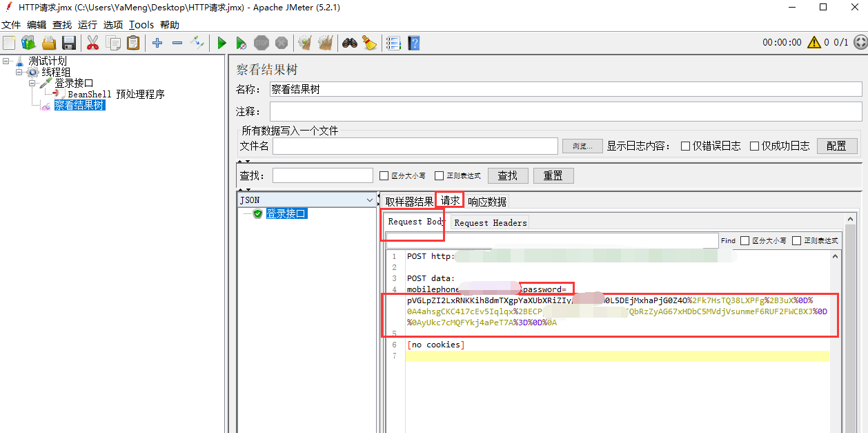Select BeanShell 预处理程序 in the tree
The width and height of the screenshot is (868, 433).
click(116, 95)
